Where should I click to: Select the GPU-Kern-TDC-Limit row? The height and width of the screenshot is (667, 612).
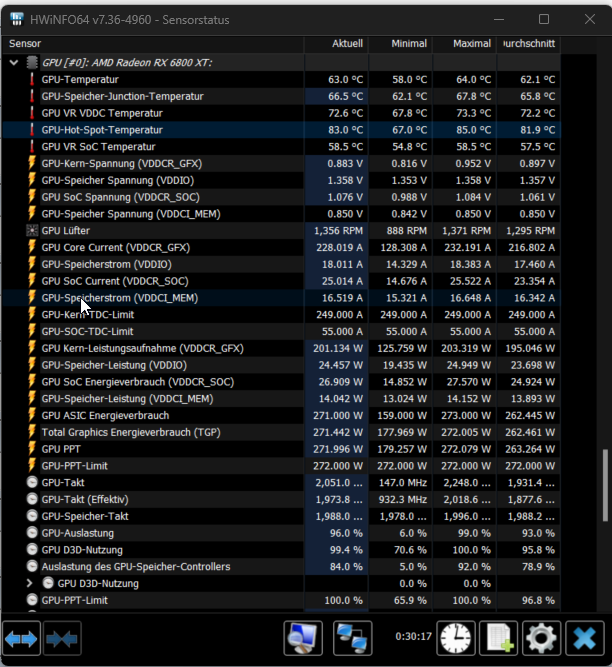click(x=281, y=315)
